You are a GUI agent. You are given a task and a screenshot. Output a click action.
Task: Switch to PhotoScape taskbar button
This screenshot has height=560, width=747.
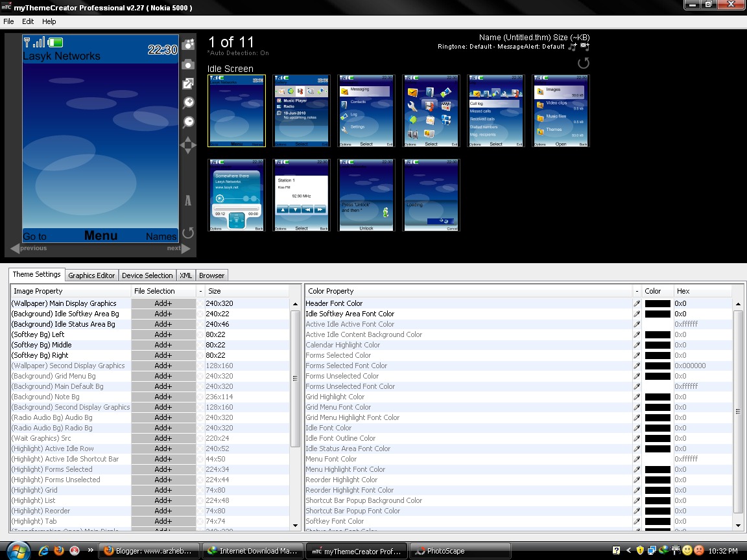point(460,551)
